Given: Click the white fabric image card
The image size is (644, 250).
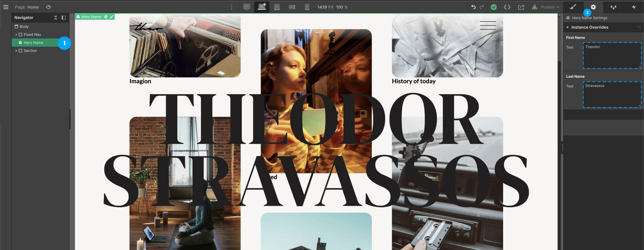Looking at the screenshot, I should pyautogui.click(x=447, y=46).
